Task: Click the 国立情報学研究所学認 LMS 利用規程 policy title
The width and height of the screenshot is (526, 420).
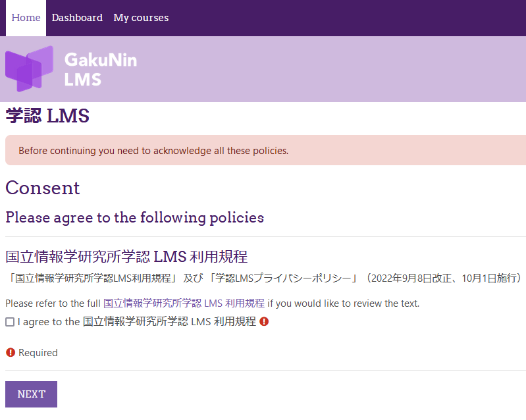Action: tap(126, 257)
